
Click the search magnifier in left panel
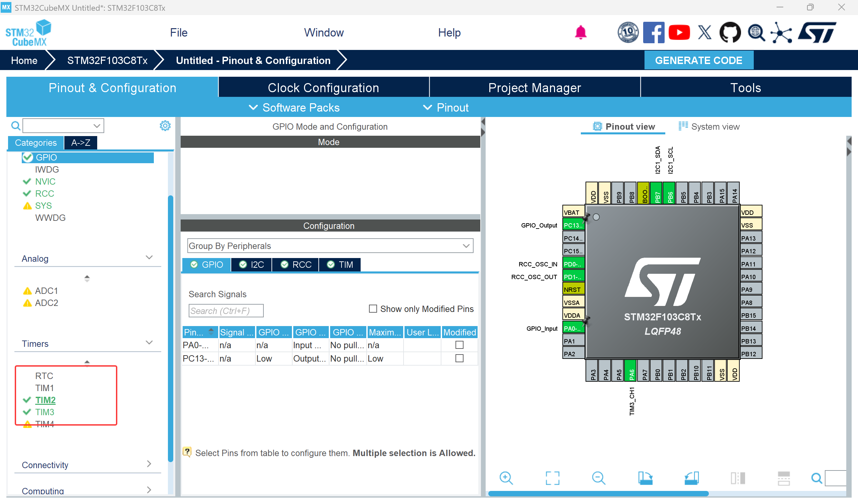coord(16,126)
